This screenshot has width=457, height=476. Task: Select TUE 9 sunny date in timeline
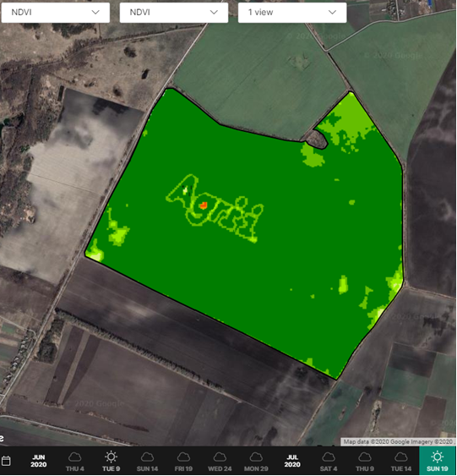(111, 462)
